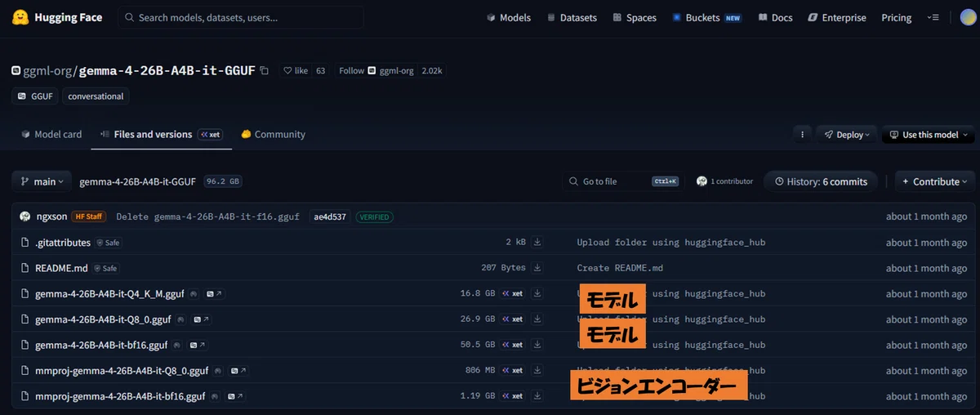Select the Files and versions tab
The height and width of the screenshot is (415, 980).
[161, 135]
